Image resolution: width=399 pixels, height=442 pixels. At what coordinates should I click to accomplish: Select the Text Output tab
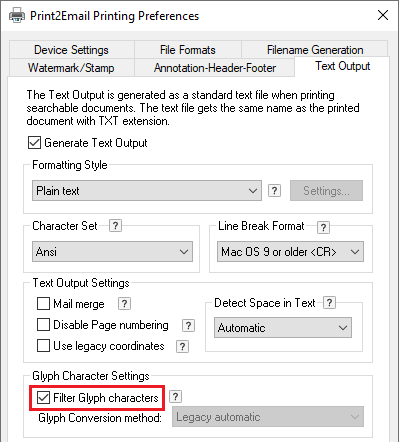point(342,66)
